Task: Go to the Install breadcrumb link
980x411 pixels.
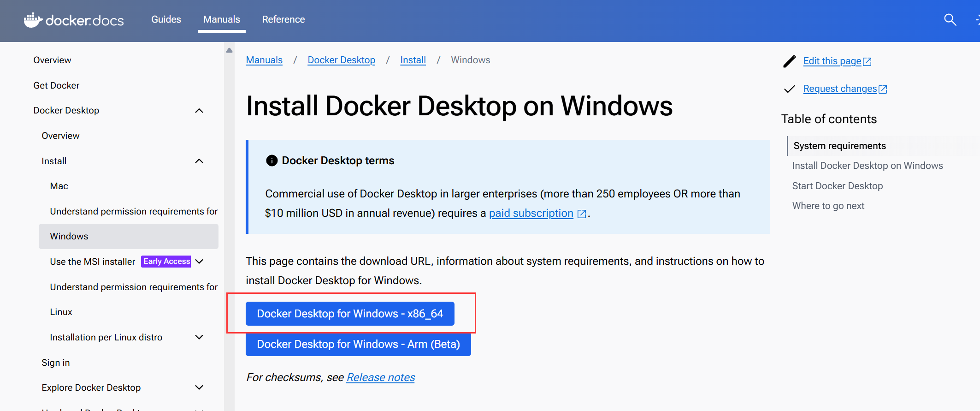Action: pos(413,60)
